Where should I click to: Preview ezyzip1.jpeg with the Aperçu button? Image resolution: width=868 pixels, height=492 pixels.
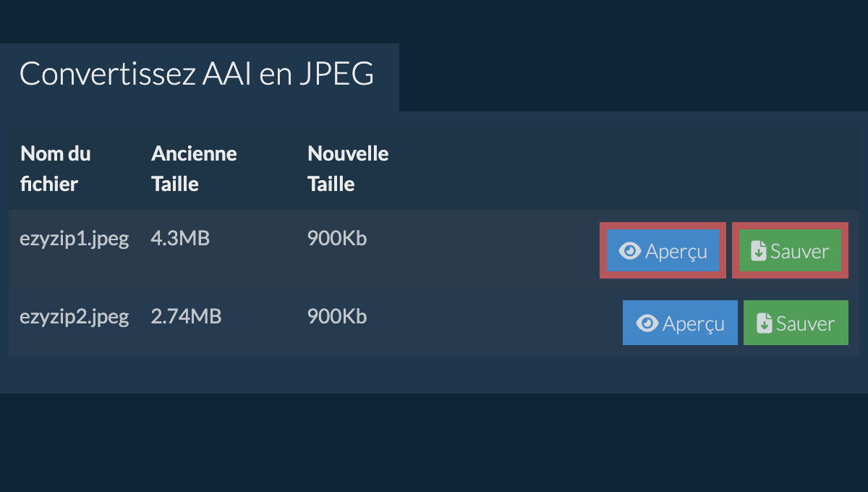[x=663, y=251]
